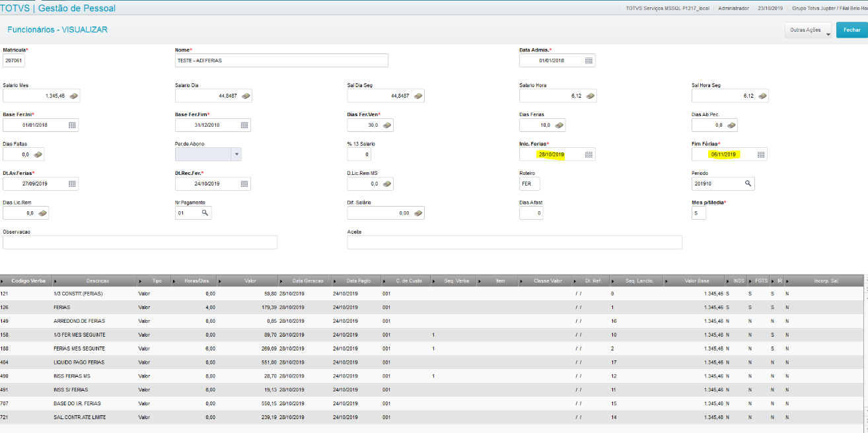The image size is (868, 433).
Task: Click the money icon in Salario Mes field
Action: click(x=74, y=96)
